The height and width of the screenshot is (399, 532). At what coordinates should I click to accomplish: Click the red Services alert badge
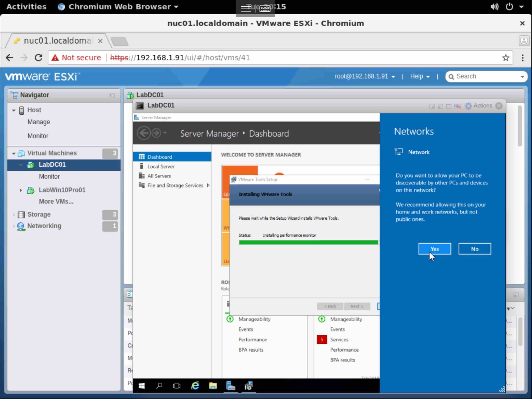[322, 339]
